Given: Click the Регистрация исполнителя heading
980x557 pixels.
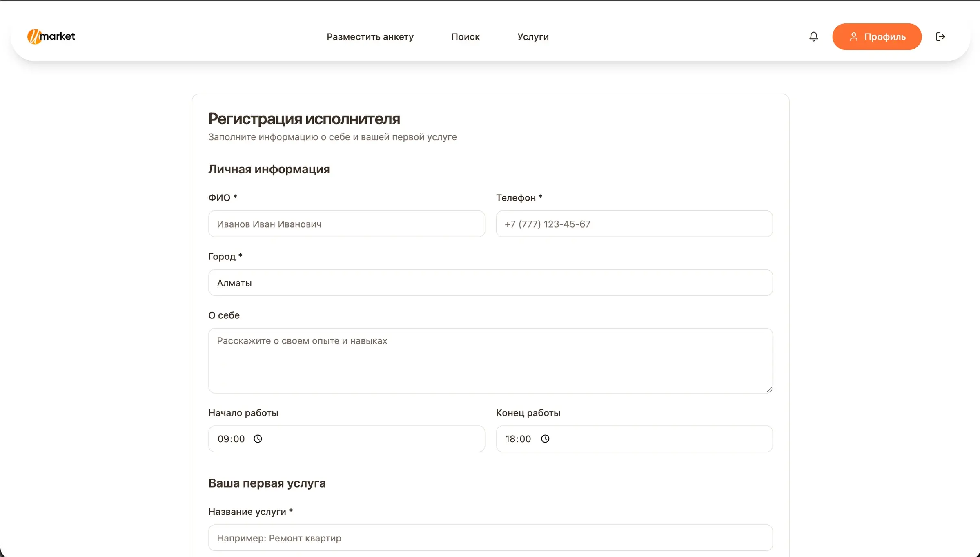Looking at the screenshot, I should (x=304, y=119).
